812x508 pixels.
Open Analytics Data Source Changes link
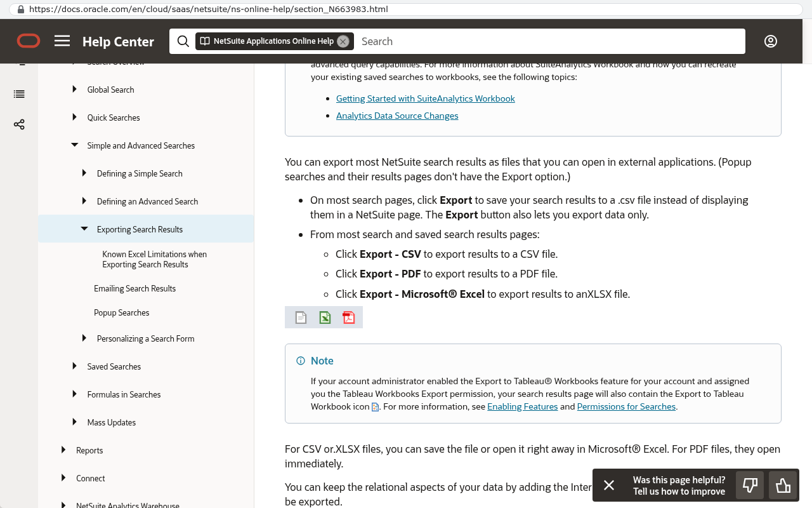click(x=397, y=116)
